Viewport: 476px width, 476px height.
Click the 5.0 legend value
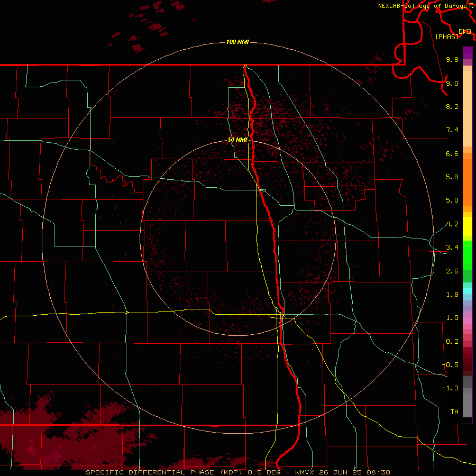tap(452, 200)
